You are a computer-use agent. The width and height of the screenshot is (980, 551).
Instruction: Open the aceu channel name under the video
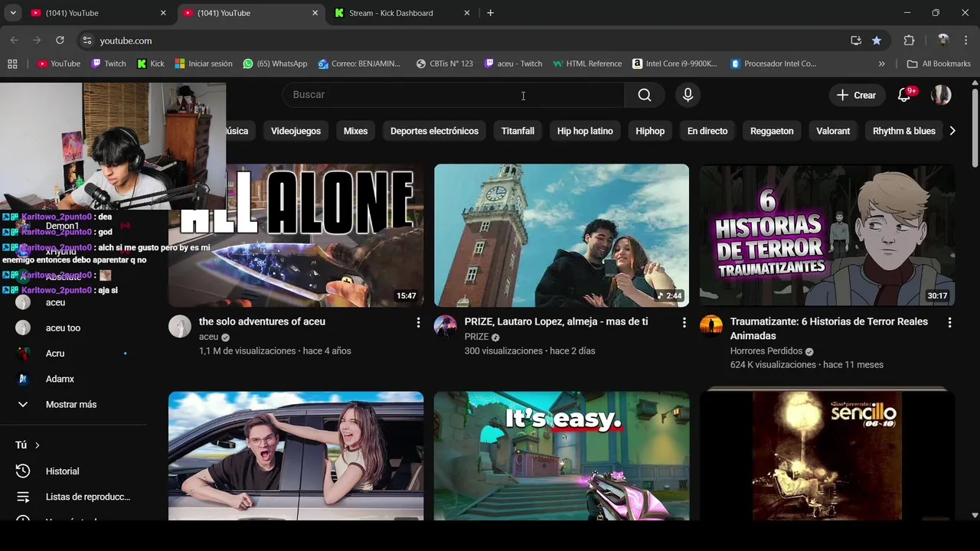click(208, 337)
